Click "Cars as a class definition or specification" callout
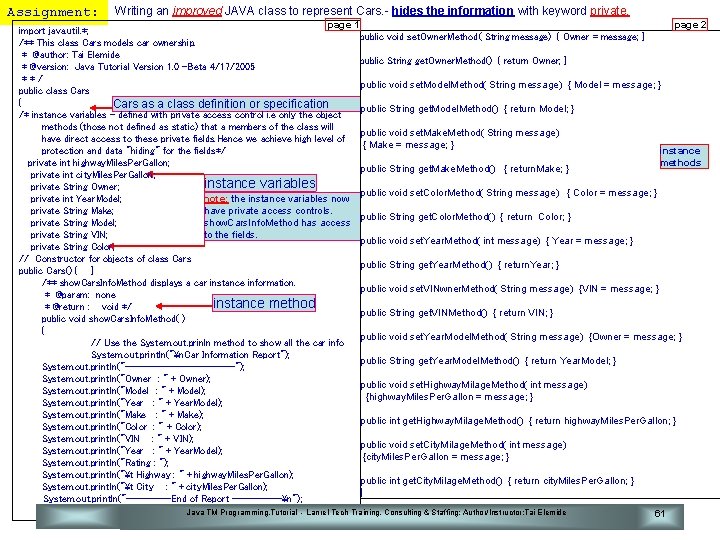Image resolution: width=720 pixels, height=540 pixels. [x=236, y=104]
